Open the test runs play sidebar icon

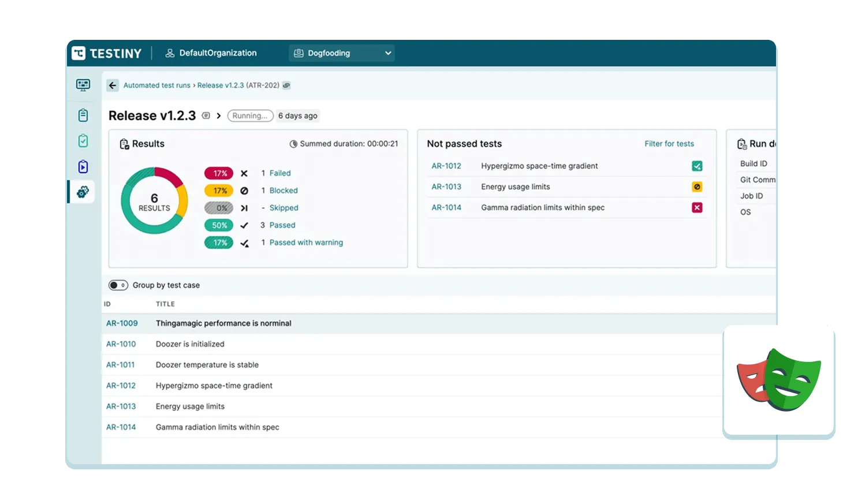[x=83, y=167]
